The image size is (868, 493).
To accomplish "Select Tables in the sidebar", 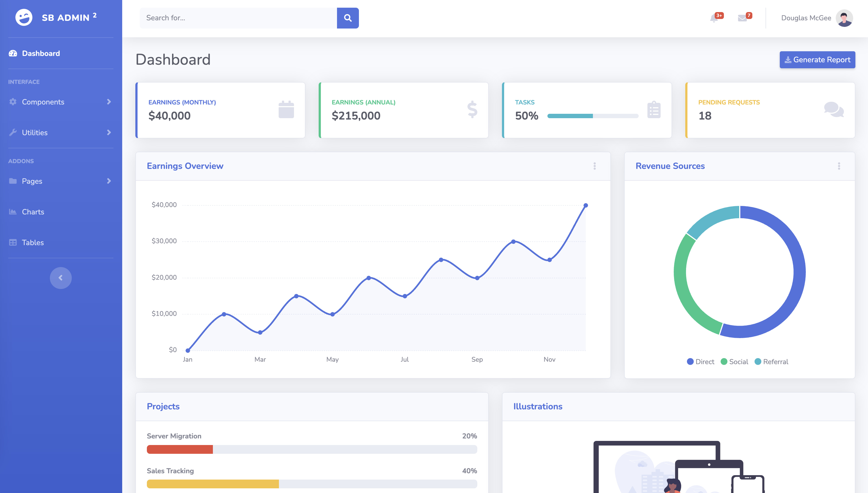I will pos(33,242).
